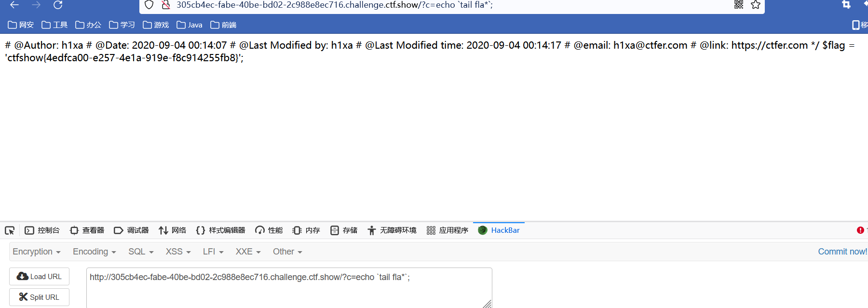Viewport: 868px width, 308px height.
Task: Open the SQL dropdown in HackBar
Action: (x=141, y=252)
